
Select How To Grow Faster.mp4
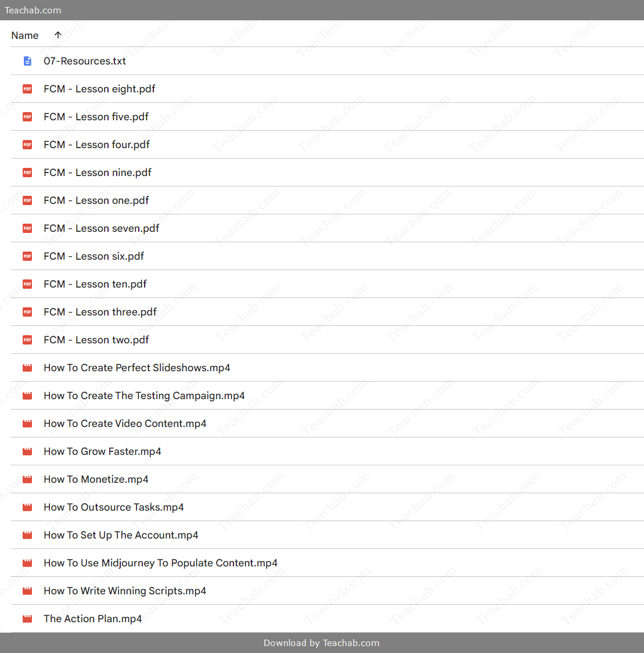coord(102,452)
